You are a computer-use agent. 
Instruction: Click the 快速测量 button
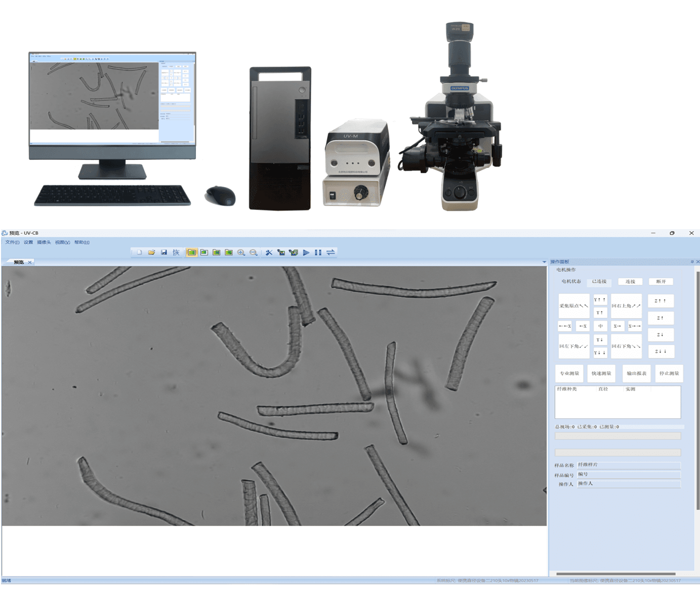pos(601,373)
